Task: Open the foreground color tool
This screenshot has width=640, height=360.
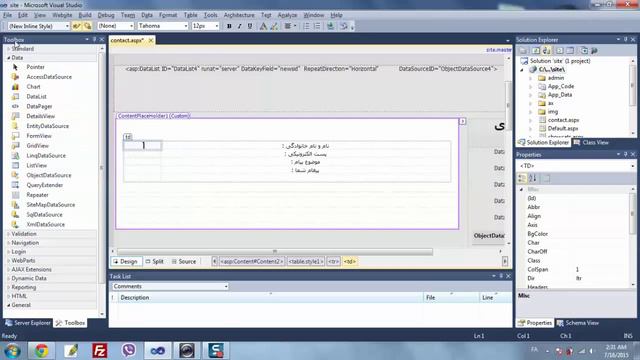Action: click(x=263, y=26)
